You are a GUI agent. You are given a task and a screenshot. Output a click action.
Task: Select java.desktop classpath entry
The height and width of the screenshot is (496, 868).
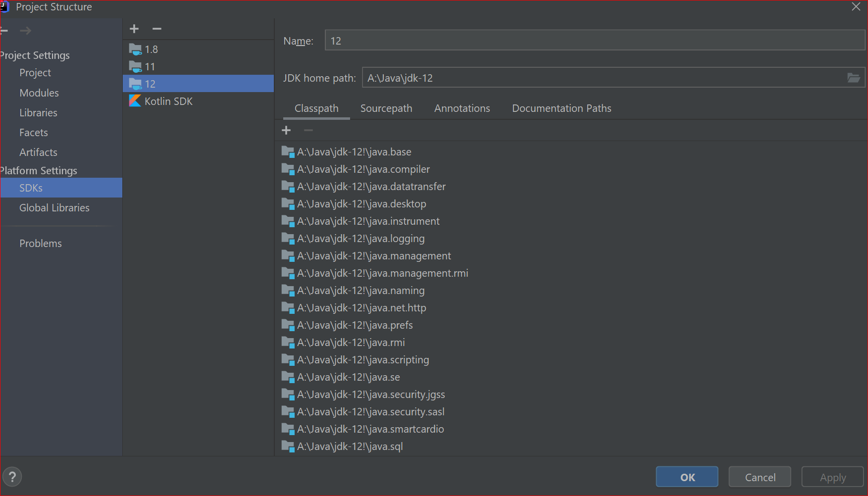pos(354,204)
